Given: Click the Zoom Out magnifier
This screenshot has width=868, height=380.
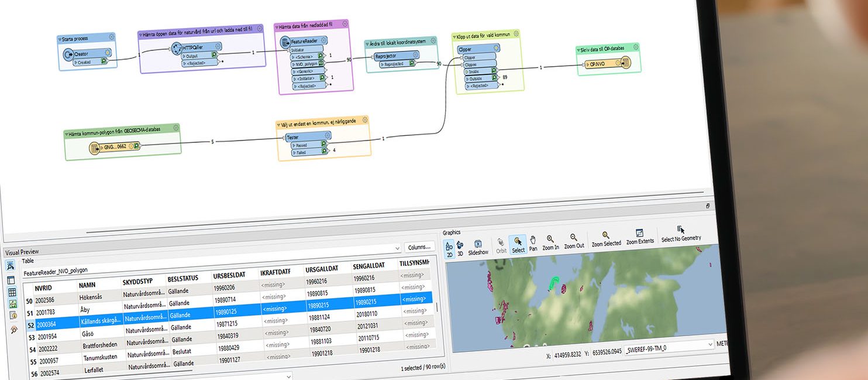Looking at the screenshot, I should pyautogui.click(x=574, y=241).
